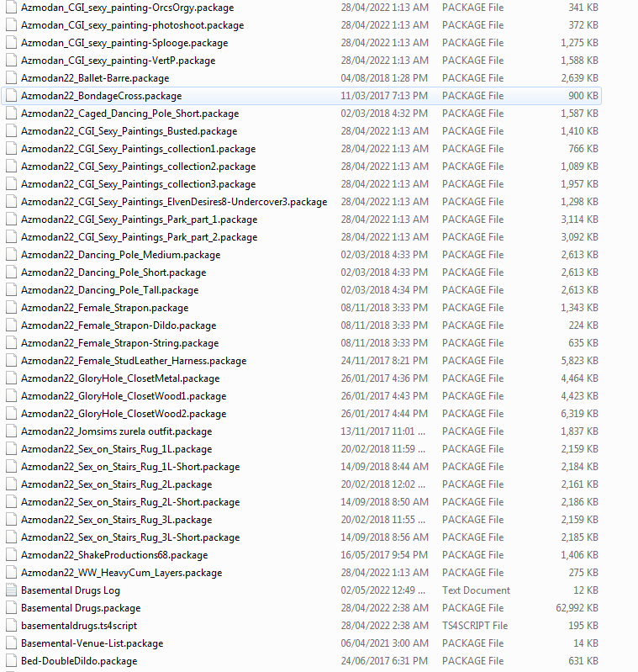638x672 pixels.
Task: Click the icon of Azmodan22_CGI_Sexy_Paintings_collection1.package
Action: click(12, 149)
